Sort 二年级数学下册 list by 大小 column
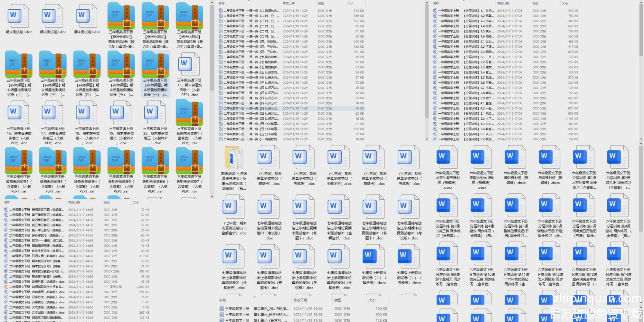 pyautogui.click(x=350, y=4)
